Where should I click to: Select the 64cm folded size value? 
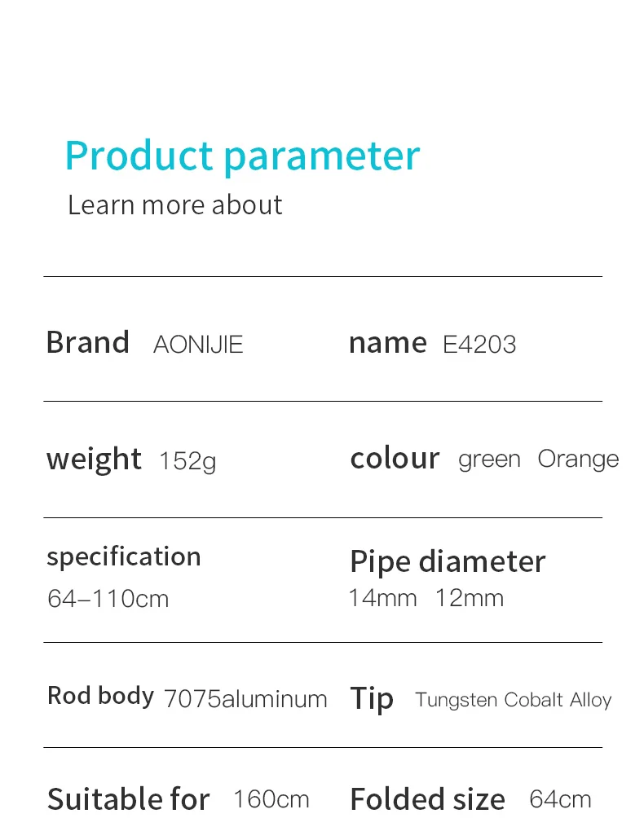point(560,799)
